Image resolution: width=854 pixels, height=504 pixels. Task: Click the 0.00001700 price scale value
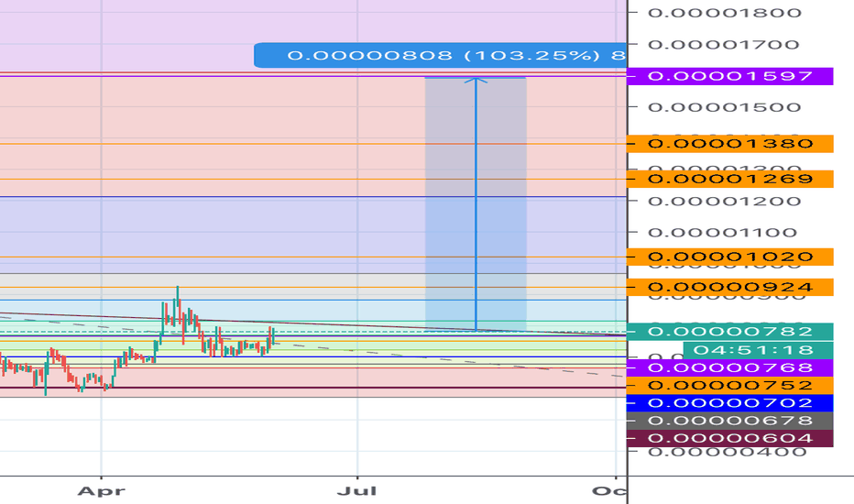(x=723, y=45)
